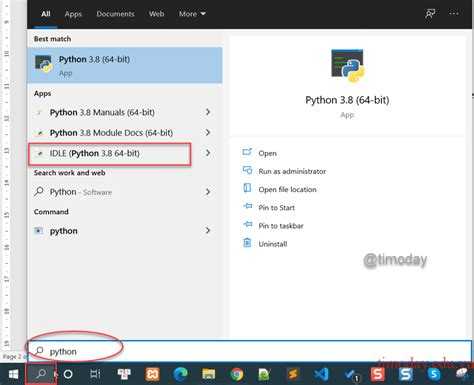
Task: Expand the Python - Software web result chevron
Action: [208, 192]
